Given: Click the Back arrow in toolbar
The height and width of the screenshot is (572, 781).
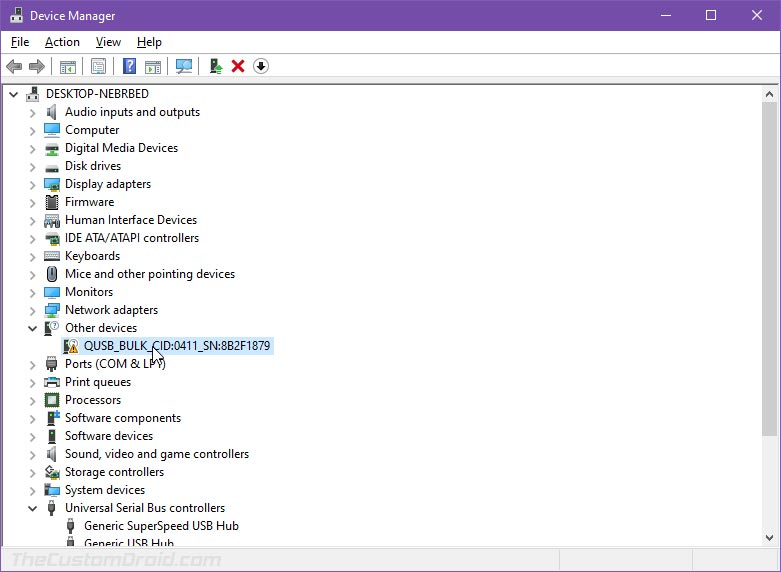Looking at the screenshot, I should pyautogui.click(x=14, y=66).
